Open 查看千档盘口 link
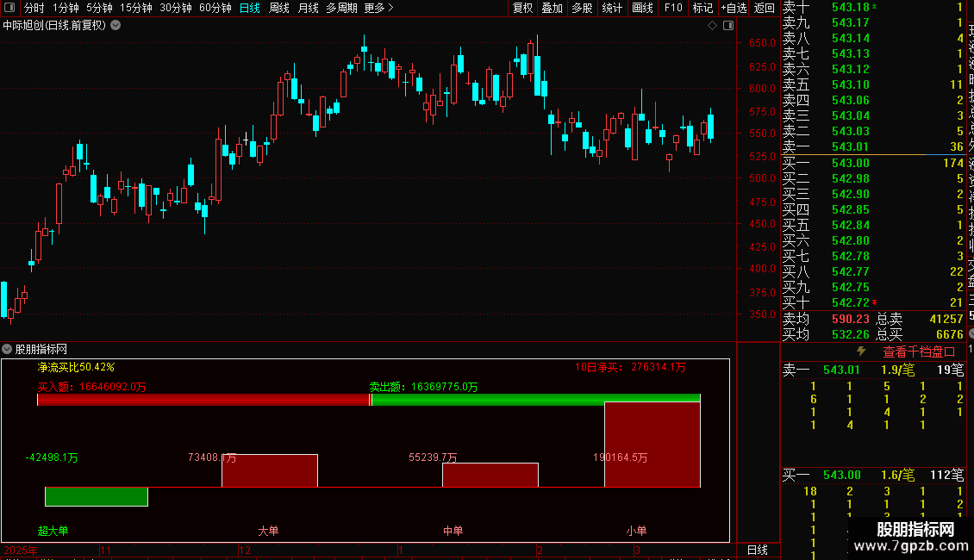Viewport: 974px width, 560px height. pyautogui.click(x=919, y=352)
